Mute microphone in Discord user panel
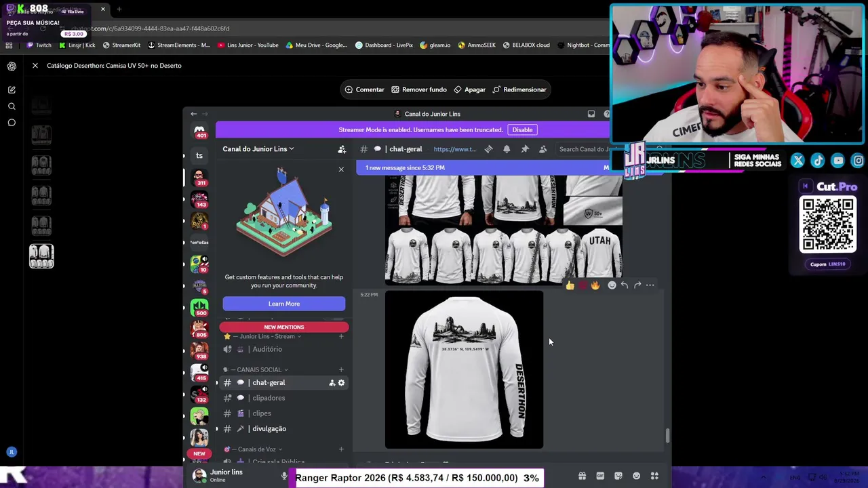868x488 pixels. pyautogui.click(x=284, y=476)
